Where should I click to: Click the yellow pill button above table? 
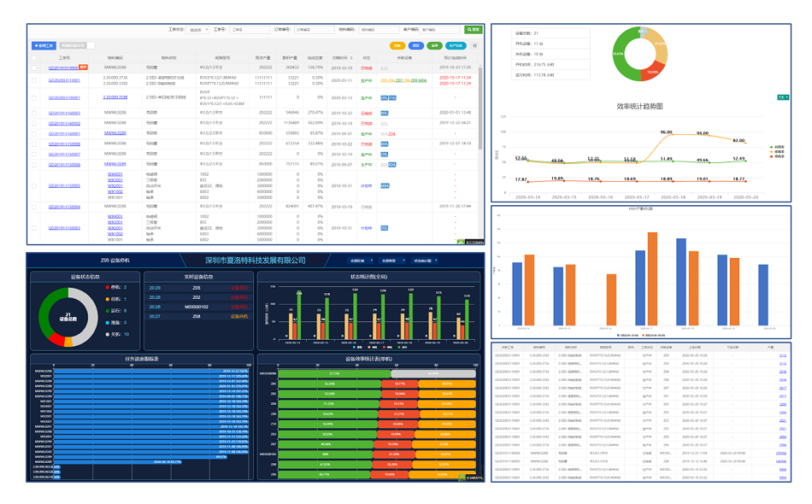397,44
